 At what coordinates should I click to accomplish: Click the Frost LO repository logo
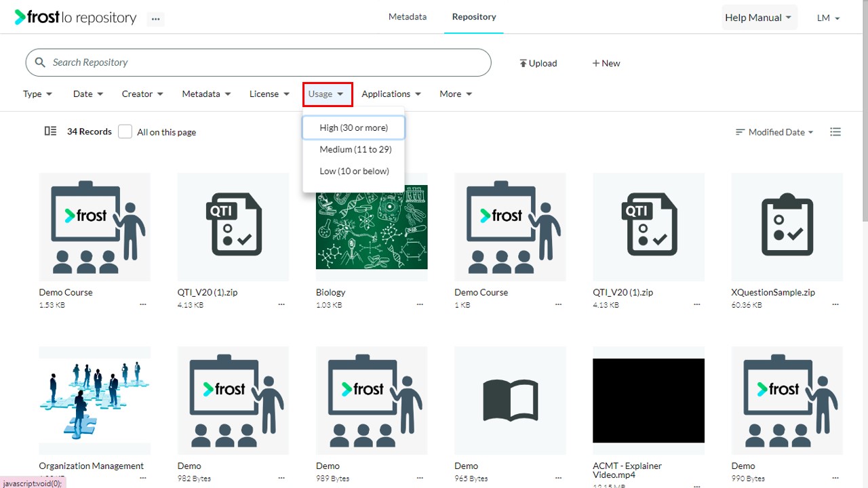75,18
